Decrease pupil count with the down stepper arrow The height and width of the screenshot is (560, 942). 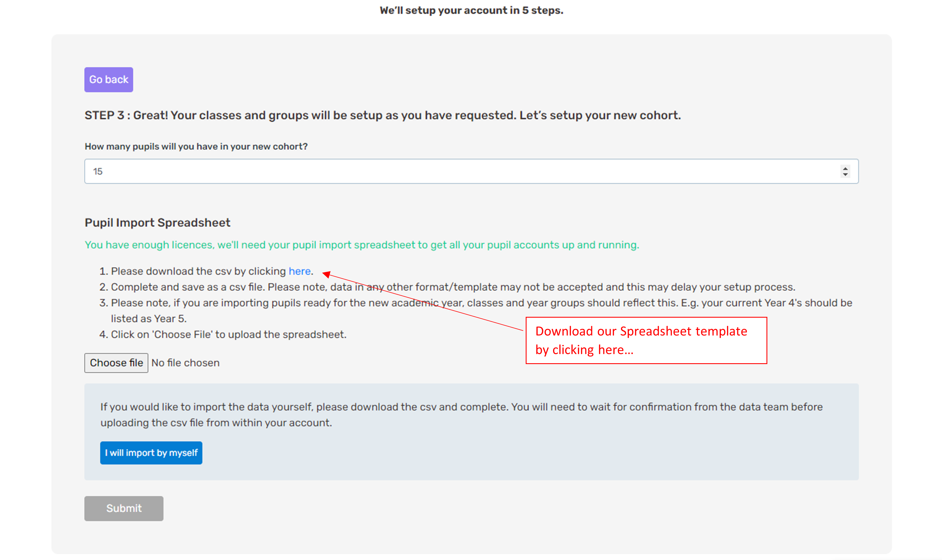[845, 174]
